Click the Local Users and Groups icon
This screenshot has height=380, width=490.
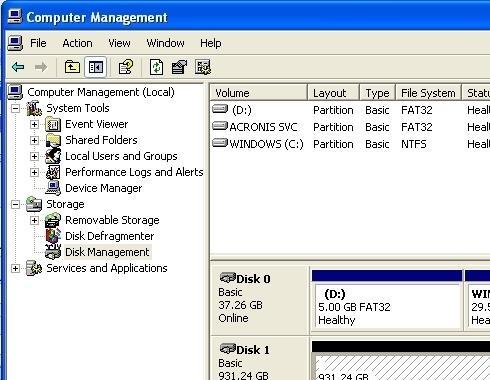coord(53,156)
